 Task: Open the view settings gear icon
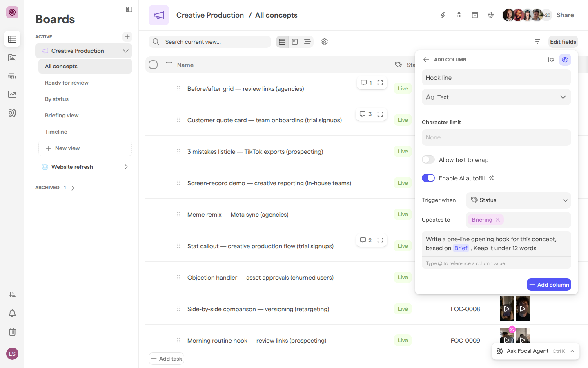tap(325, 42)
